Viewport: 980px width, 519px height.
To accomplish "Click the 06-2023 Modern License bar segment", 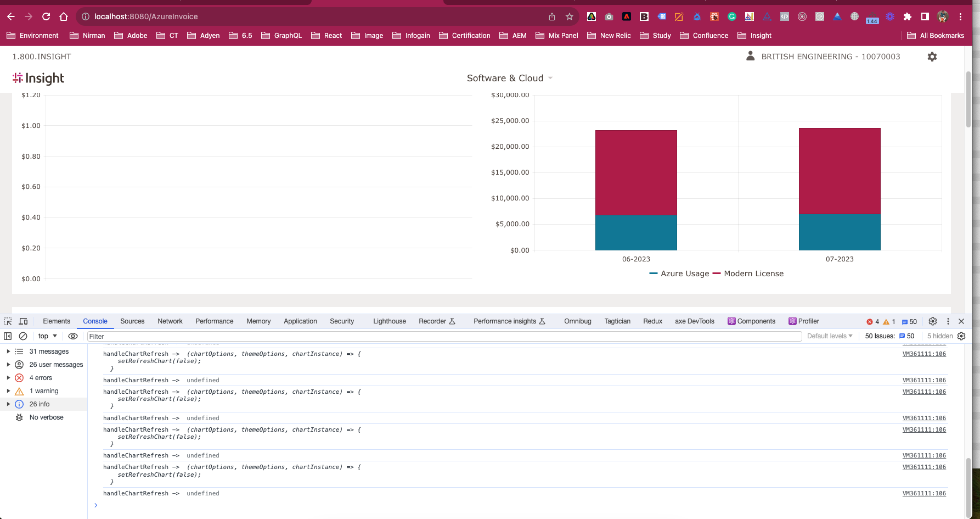I will (636, 172).
